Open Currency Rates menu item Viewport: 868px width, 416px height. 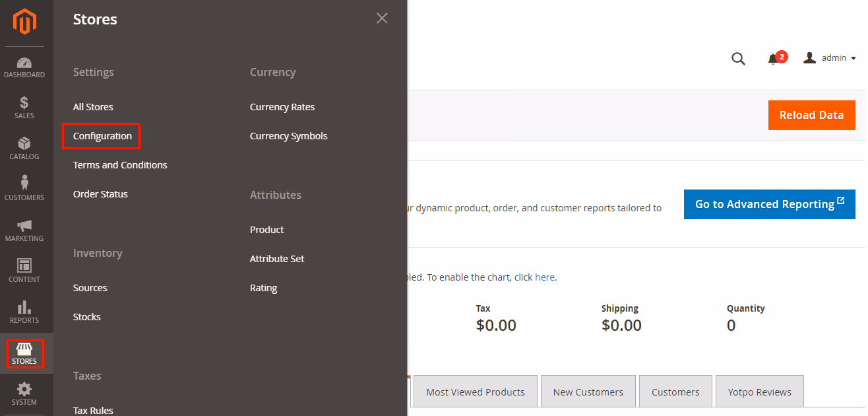[x=282, y=107]
